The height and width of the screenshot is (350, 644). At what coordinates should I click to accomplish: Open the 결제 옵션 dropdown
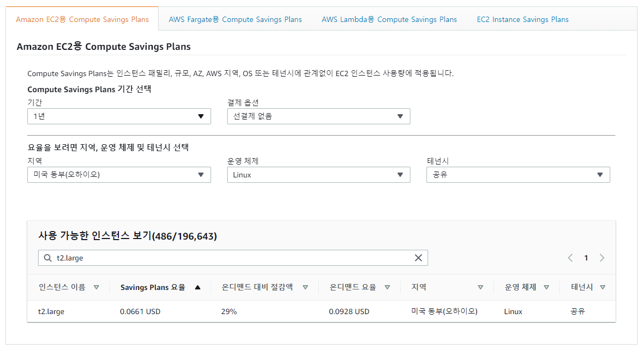tap(318, 116)
